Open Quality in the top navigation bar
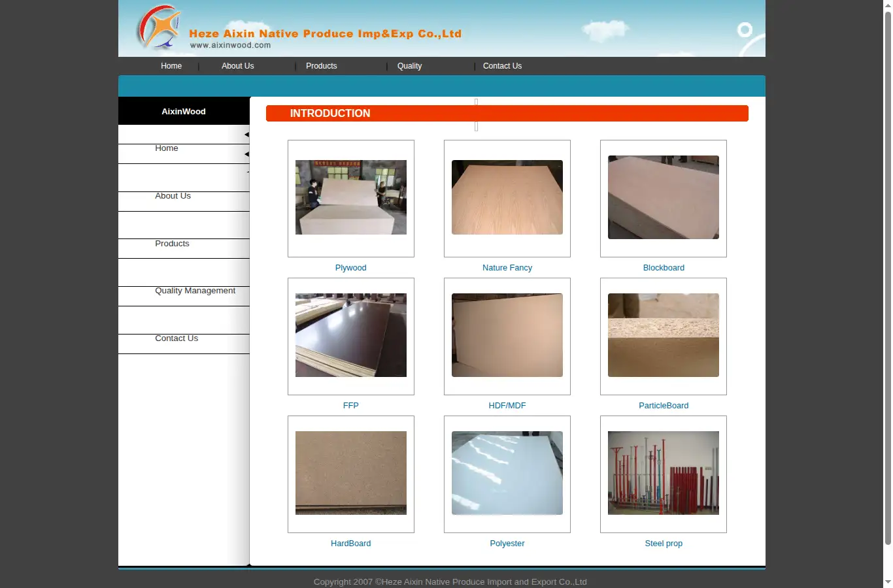893x588 pixels. click(x=409, y=66)
